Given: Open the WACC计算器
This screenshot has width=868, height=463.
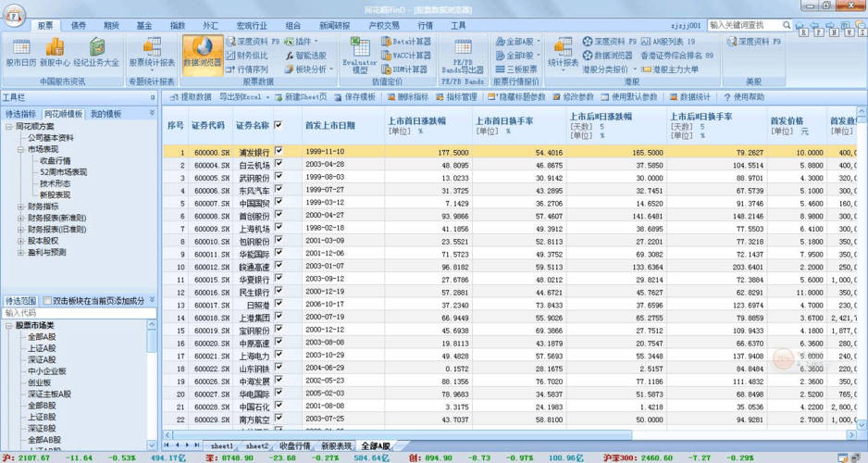Looking at the screenshot, I should click(405, 56).
